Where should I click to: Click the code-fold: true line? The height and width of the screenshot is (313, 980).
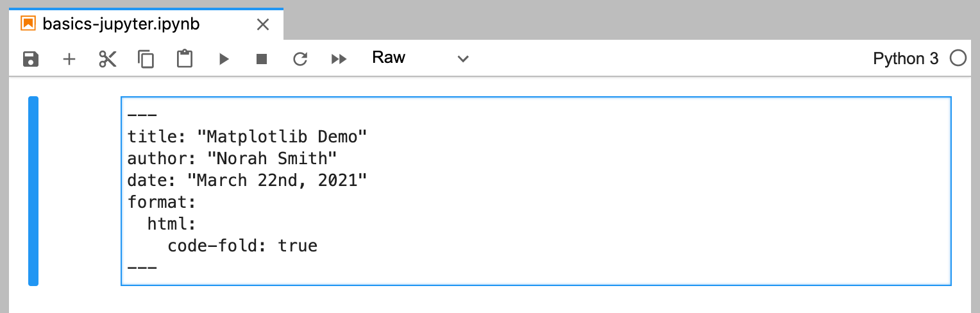point(242,246)
